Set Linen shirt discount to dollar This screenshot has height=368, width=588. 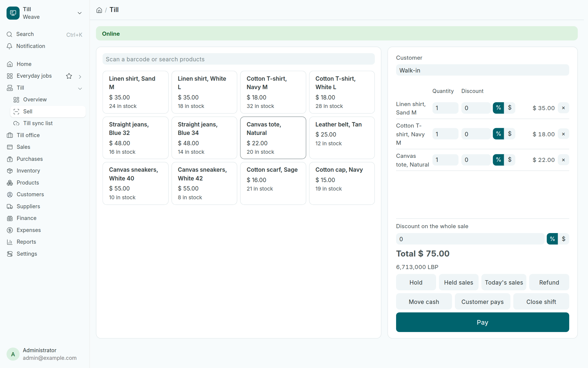pos(510,108)
